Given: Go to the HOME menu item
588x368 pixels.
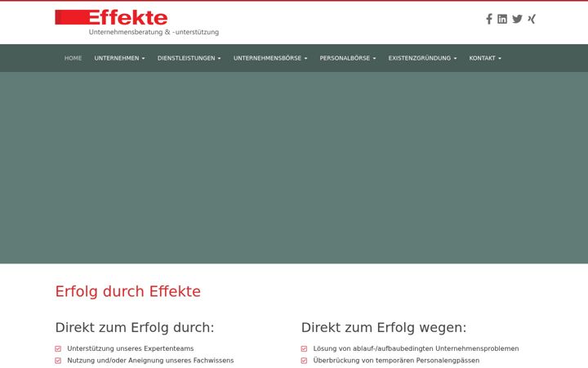Looking at the screenshot, I should [x=73, y=58].
